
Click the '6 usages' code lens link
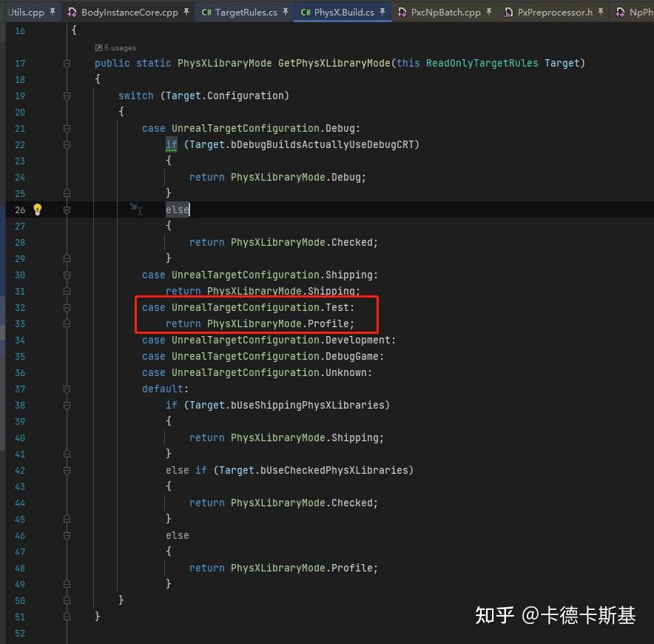pos(120,47)
